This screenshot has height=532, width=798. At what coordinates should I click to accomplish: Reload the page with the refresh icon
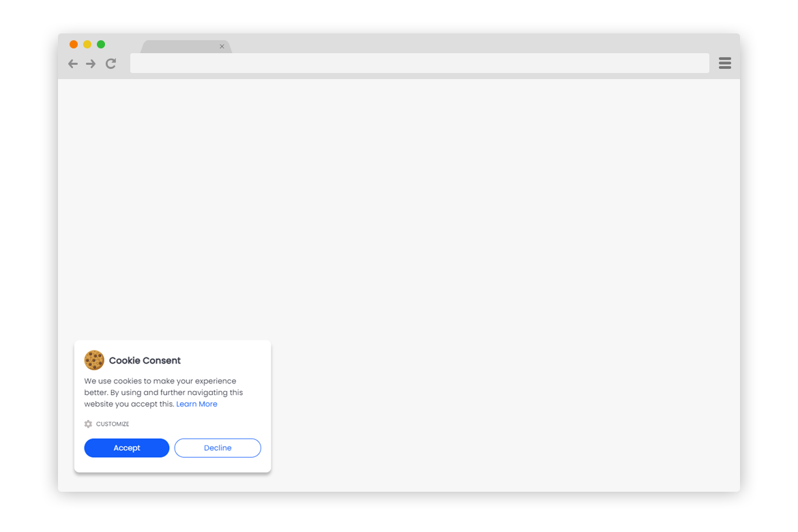tap(111, 63)
